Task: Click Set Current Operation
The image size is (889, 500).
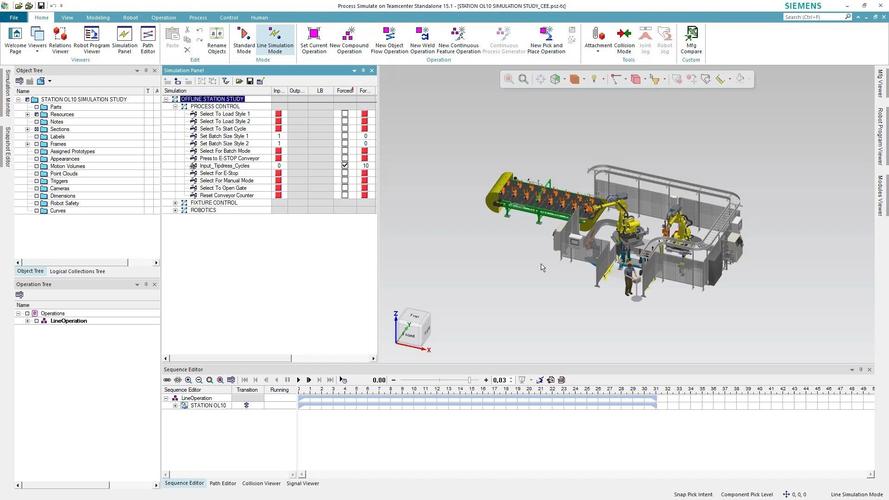Action: [x=314, y=40]
